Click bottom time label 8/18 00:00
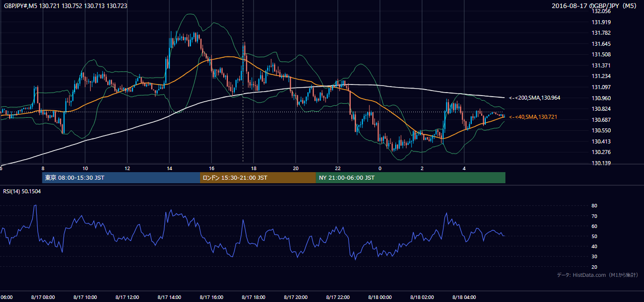The image size is (644, 302). (380, 297)
